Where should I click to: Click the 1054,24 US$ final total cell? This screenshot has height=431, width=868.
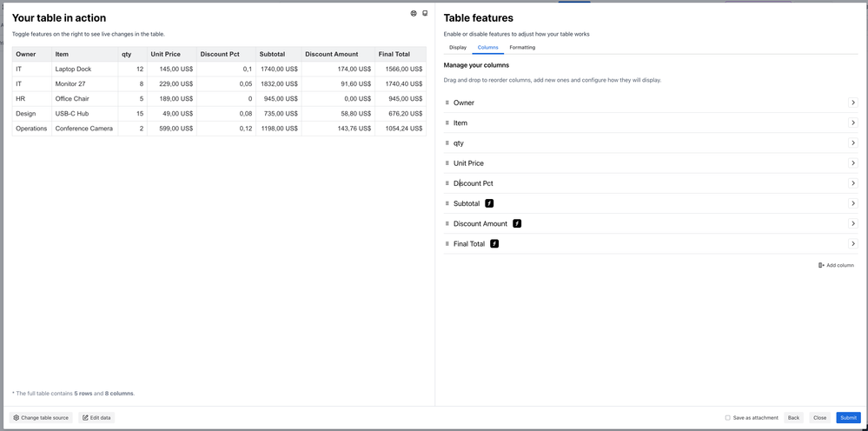pos(401,129)
